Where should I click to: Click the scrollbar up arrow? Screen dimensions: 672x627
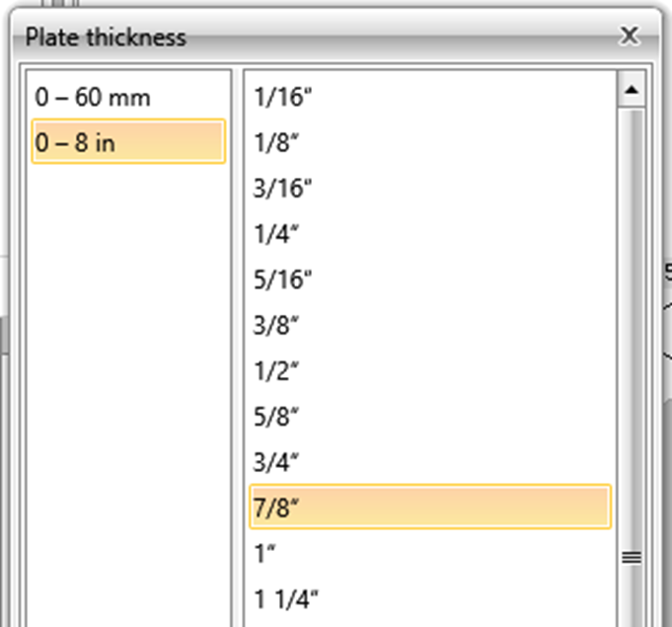pyautogui.click(x=631, y=91)
